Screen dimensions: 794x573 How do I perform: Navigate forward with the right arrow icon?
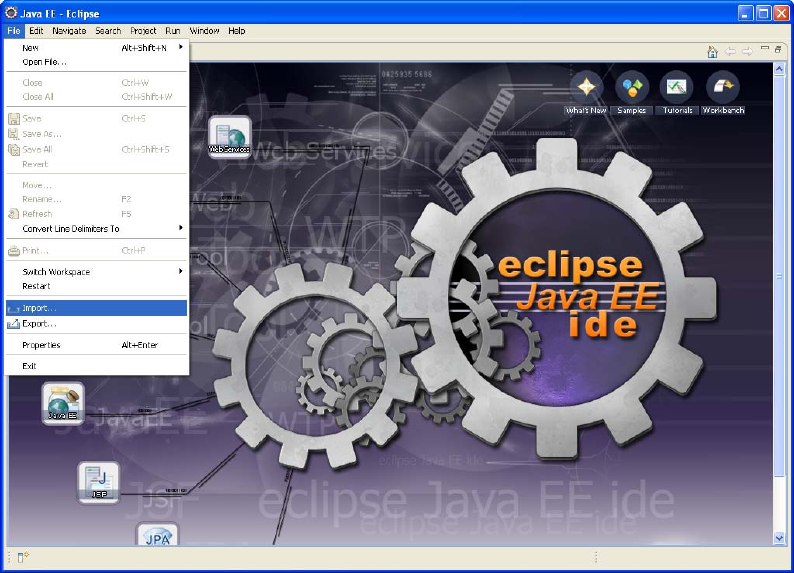747,52
